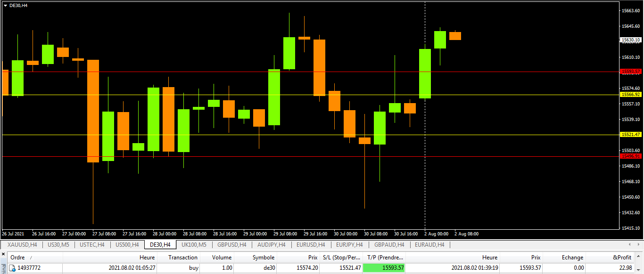
Task: Click the order icon beside 14937772
Action: click(13, 268)
